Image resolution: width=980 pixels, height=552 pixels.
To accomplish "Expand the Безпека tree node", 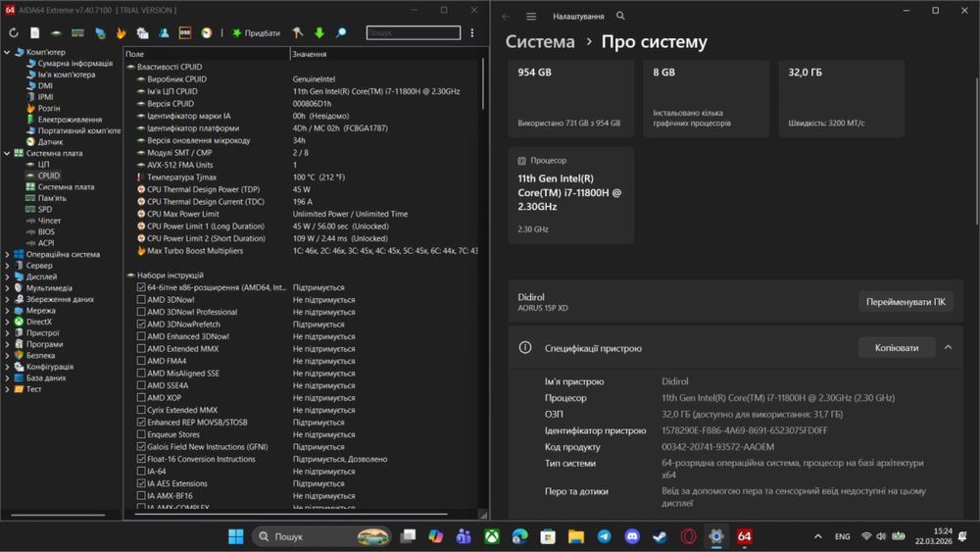I will (7, 356).
